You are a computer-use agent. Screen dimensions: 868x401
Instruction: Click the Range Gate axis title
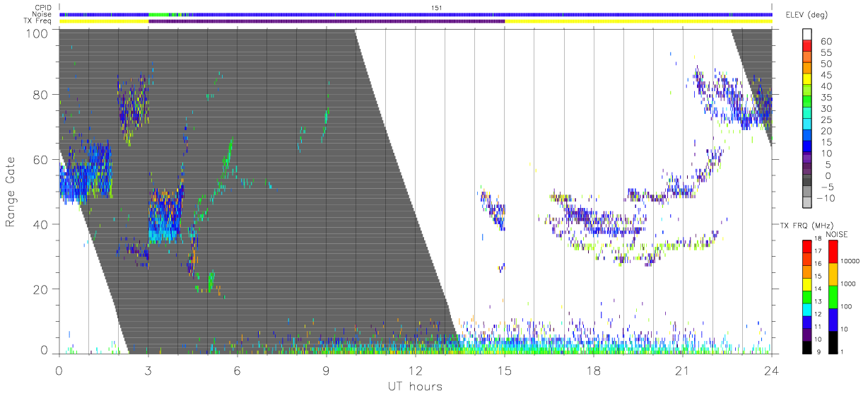12,192
